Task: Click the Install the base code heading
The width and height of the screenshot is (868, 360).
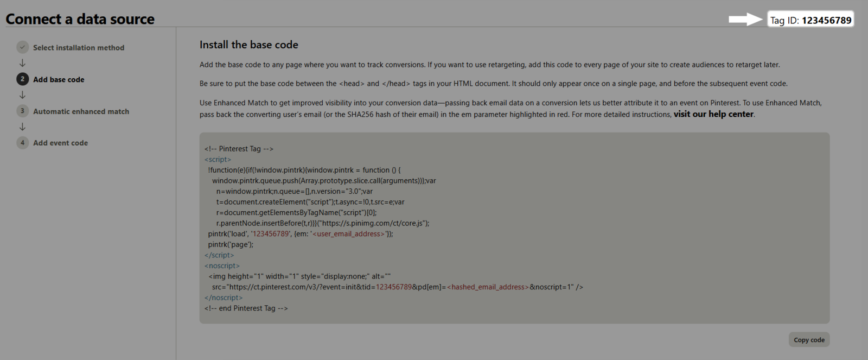Action: (x=249, y=45)
